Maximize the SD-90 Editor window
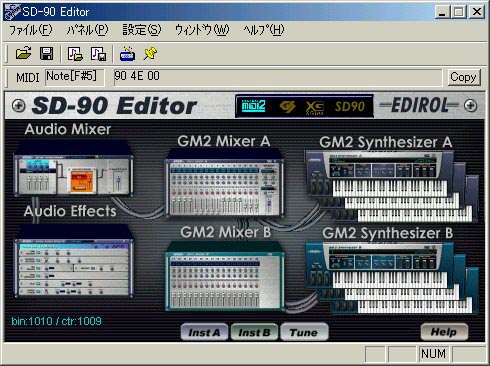The width and height of the screenshot is (490, 366). click(458, 12)
